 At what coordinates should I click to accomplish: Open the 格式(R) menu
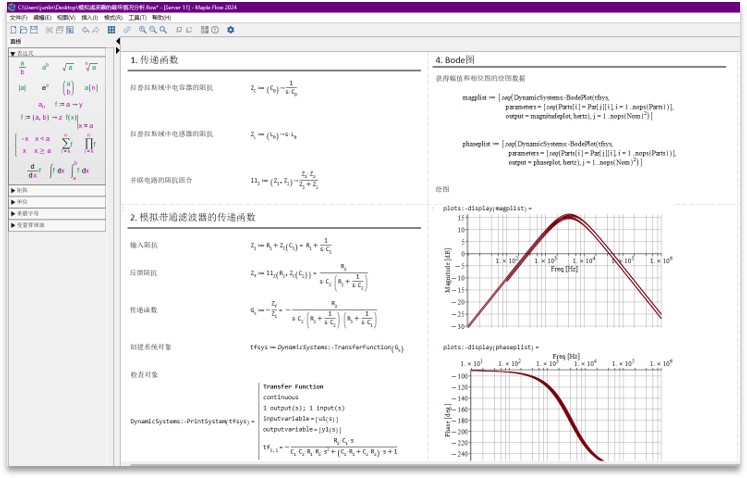click(x=113, y=18)
